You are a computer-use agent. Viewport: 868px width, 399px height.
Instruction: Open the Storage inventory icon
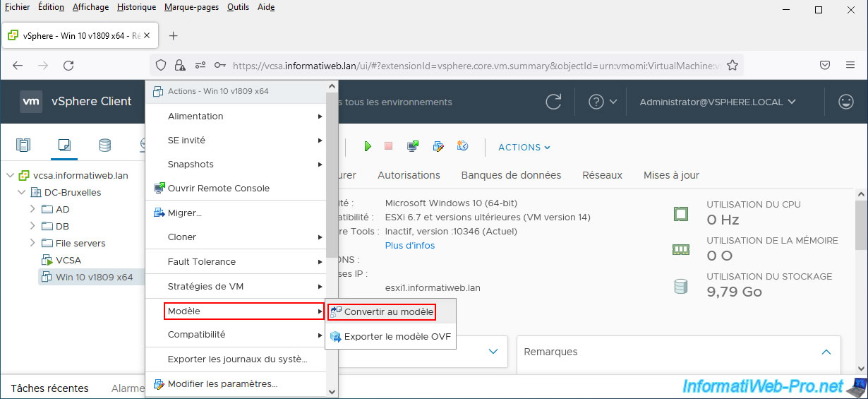[x=104, y=145]
